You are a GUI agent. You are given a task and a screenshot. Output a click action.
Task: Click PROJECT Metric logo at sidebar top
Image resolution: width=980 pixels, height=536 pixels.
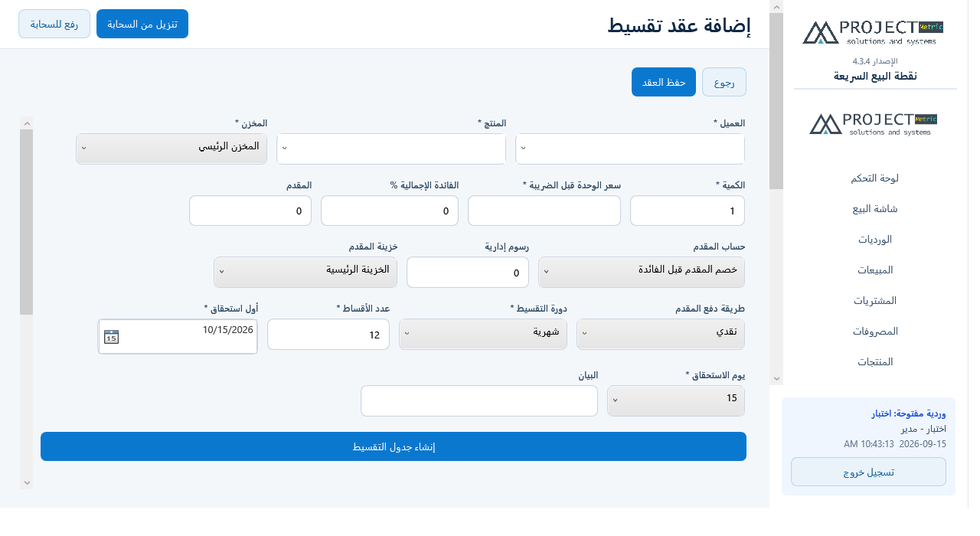tap(873, 32)
